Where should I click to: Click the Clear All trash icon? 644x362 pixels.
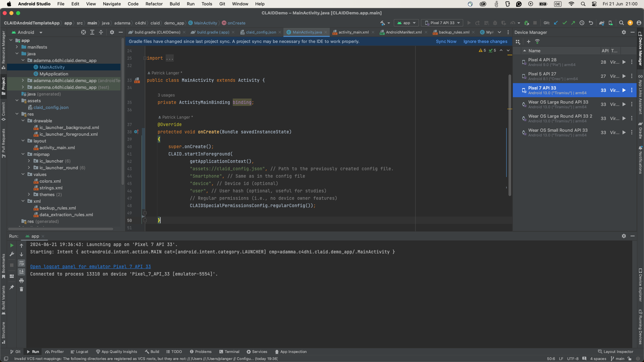click(x=21, y=289)
